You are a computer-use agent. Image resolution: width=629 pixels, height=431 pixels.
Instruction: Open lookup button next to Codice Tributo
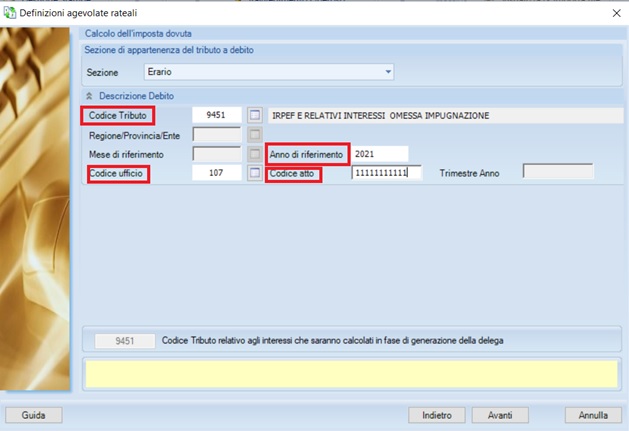coord(254,116)
